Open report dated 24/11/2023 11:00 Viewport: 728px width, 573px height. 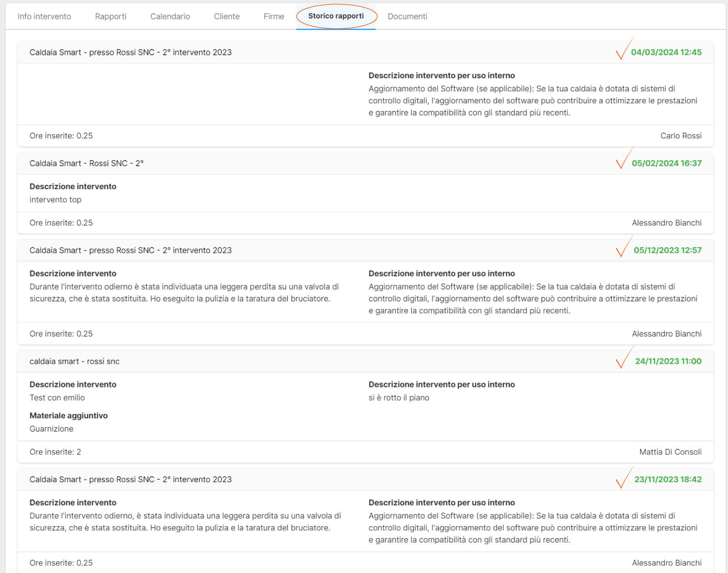point(668,361)
